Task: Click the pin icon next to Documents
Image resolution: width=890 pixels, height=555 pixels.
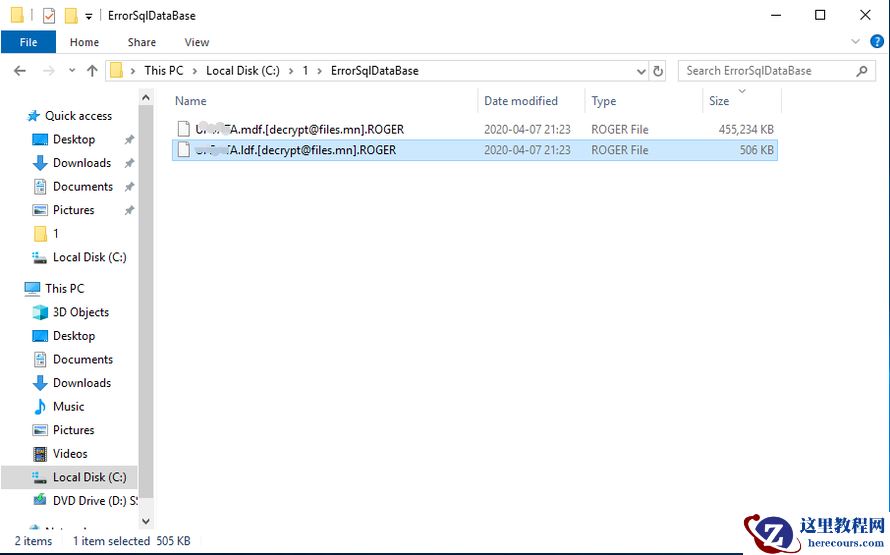Action: pyautogui.click(x=129, y=186)
